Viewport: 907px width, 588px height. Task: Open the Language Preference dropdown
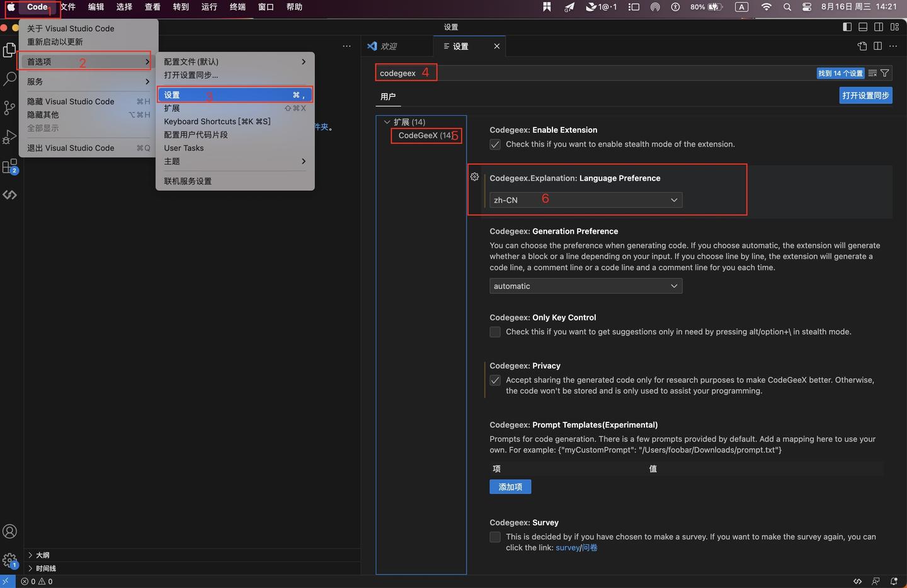click(x=585, y=200)
